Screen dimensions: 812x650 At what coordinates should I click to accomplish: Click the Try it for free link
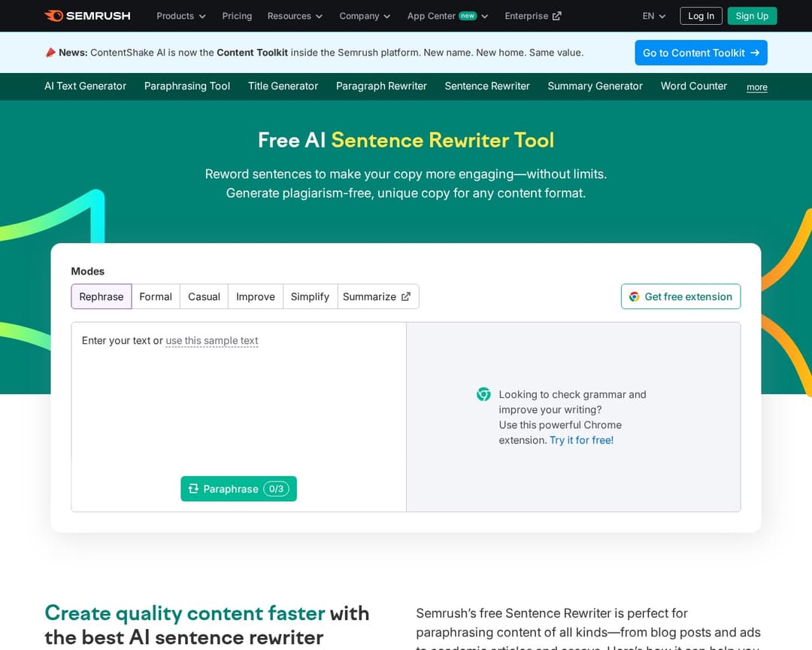tap(581, 440)
